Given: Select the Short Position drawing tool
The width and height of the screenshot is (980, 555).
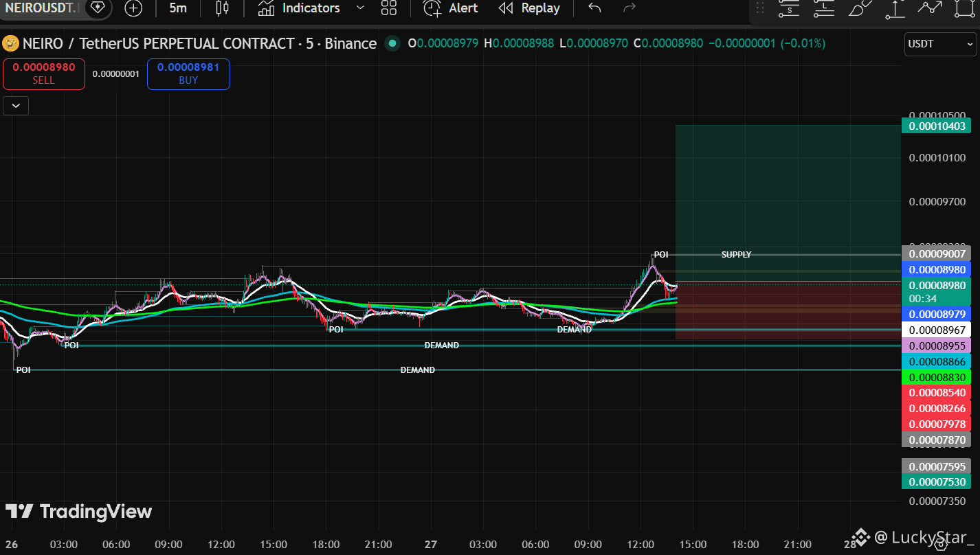Looking at the screenshot, I should pyautogui.click(x=788, y=8).
